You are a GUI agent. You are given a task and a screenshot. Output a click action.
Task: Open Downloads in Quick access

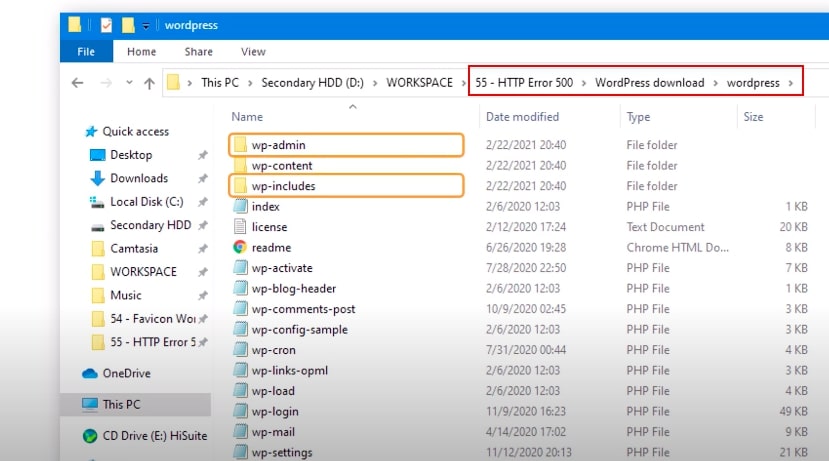(129, 178)
